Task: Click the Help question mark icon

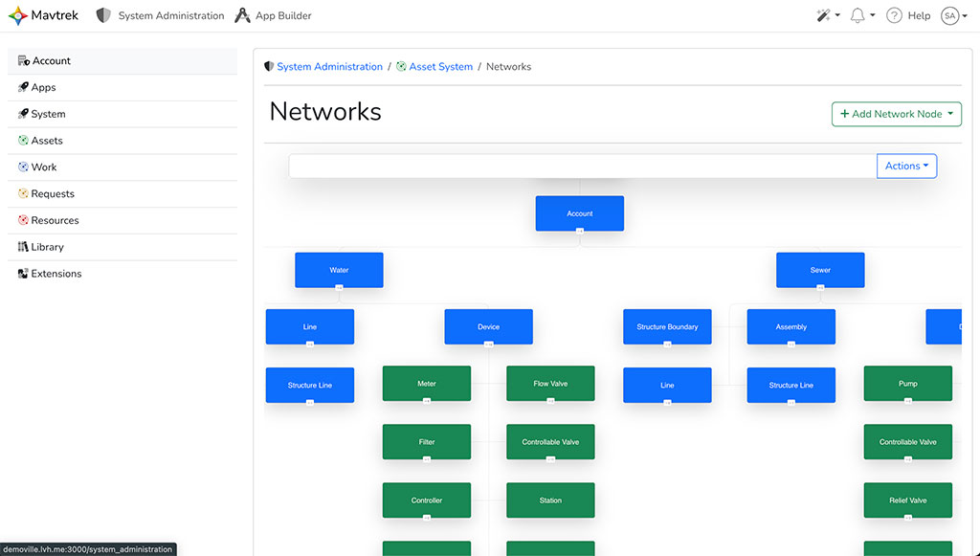Action: pos(894,15)
